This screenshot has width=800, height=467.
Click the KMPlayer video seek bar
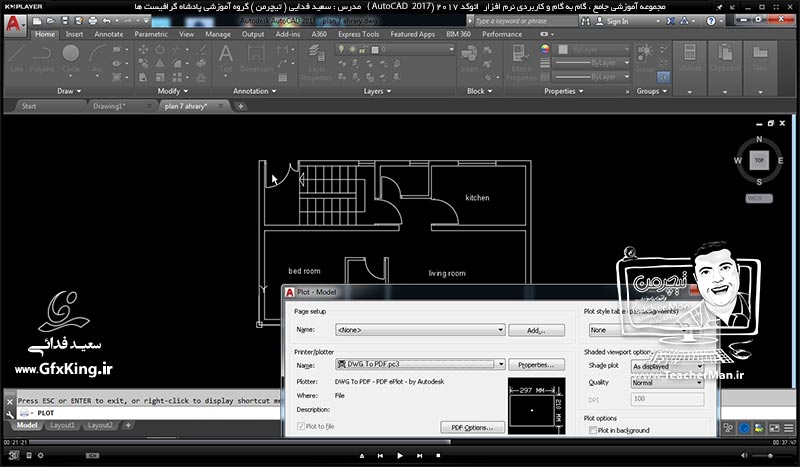click(399, 442)
